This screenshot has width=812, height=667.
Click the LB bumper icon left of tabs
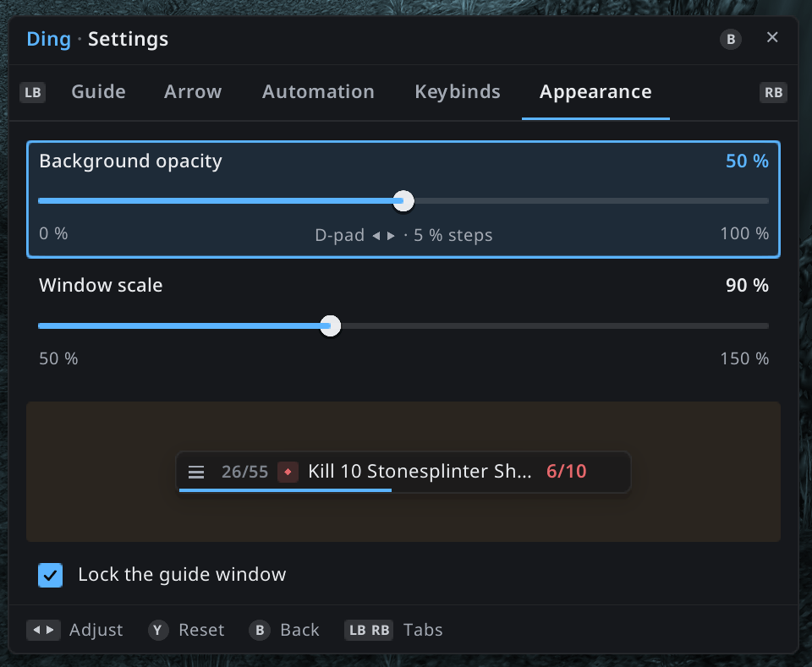[x=33, y=93]
